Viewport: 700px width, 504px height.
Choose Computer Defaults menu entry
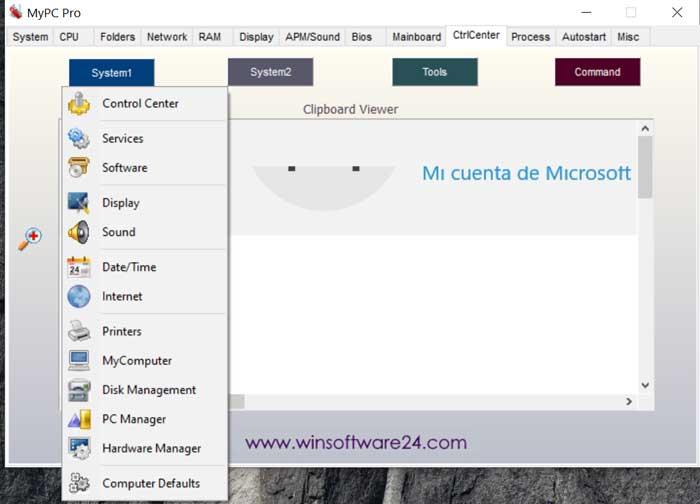[145, 483]
